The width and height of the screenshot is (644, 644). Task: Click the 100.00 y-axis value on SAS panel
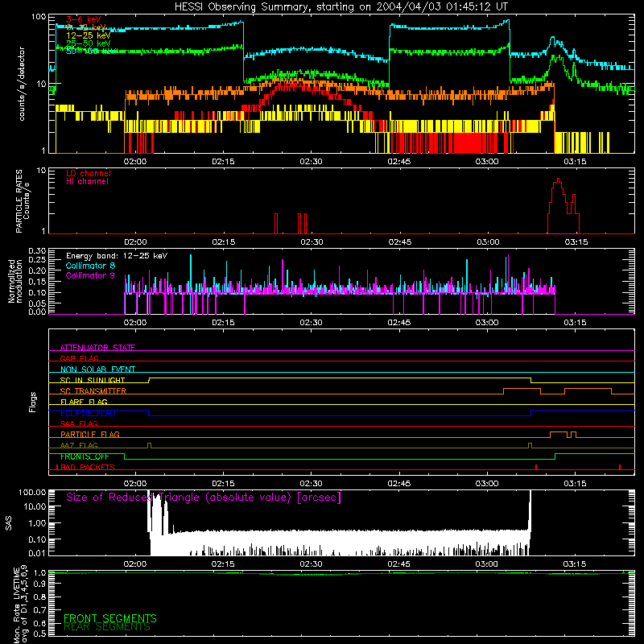tap(32, 492)
